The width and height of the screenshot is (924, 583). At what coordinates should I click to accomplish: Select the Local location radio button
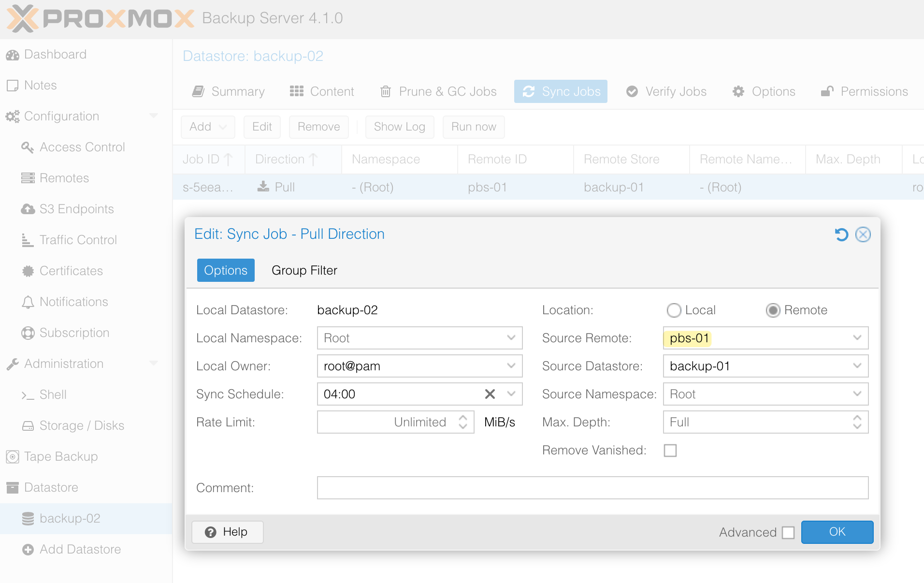point(674,310)
